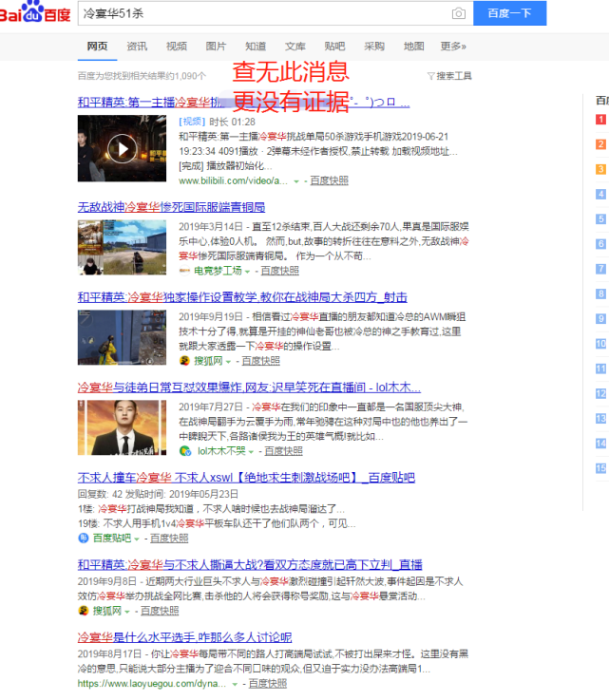Click hot list rank 5 badge

[x=601, y=219]
